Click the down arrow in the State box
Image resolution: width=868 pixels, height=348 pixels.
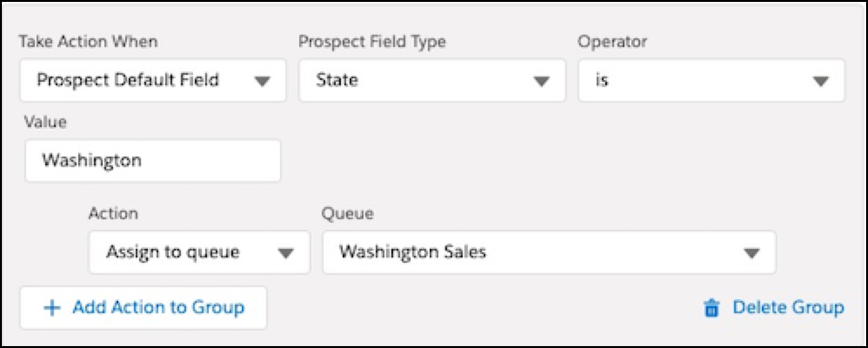pyautogui.click(x=542, y=81)
